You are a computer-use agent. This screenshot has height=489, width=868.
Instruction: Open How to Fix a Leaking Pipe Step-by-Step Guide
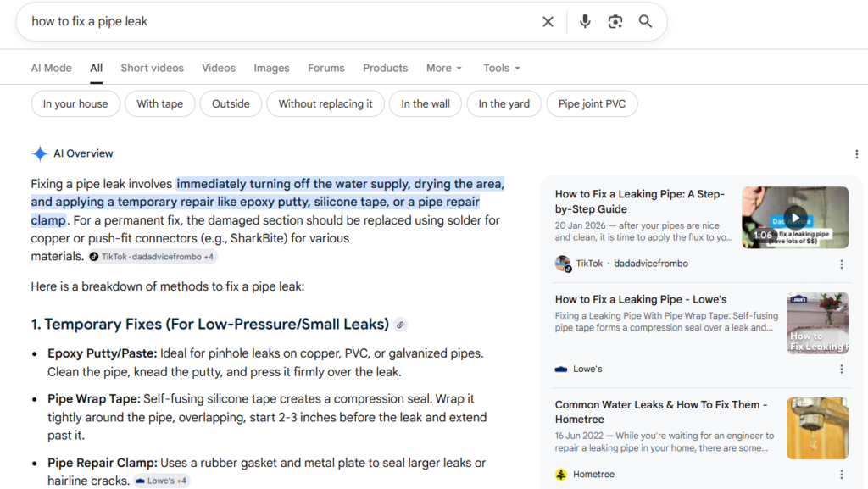[x=640, y=202]
